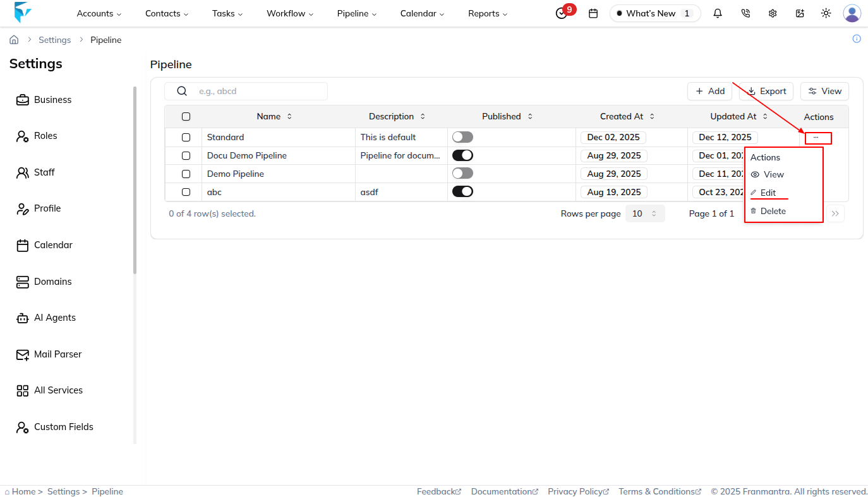Sort by Description column header
This screenshot has height=497, width=868.
pyautogui.click(x=397, y=116)
